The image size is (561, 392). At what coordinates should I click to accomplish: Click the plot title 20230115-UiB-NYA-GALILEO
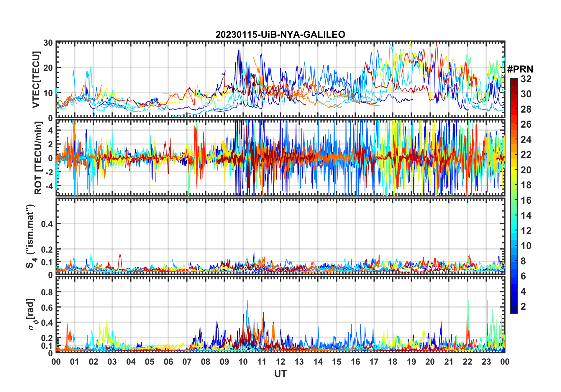280,34
